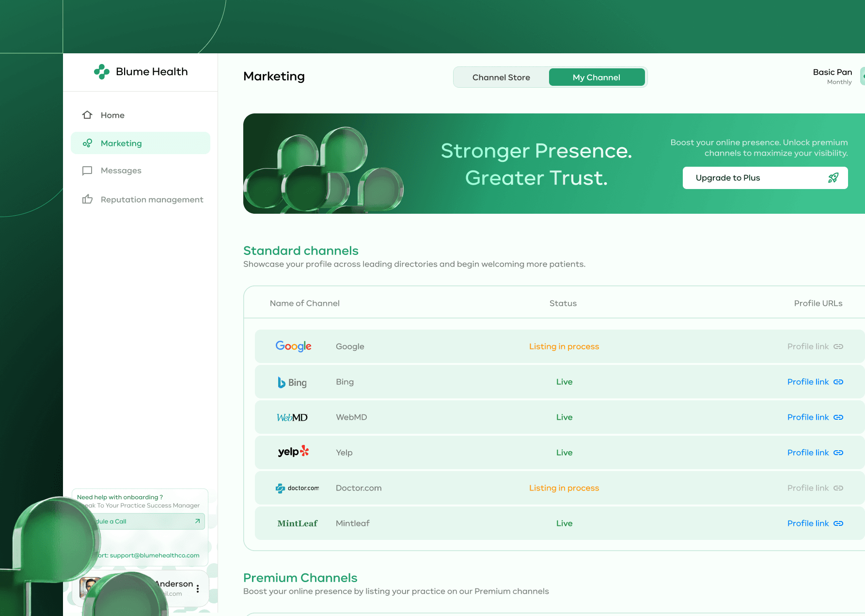
Task: Open Marketing in the sidebar
Action: click(x=141, y=143)
